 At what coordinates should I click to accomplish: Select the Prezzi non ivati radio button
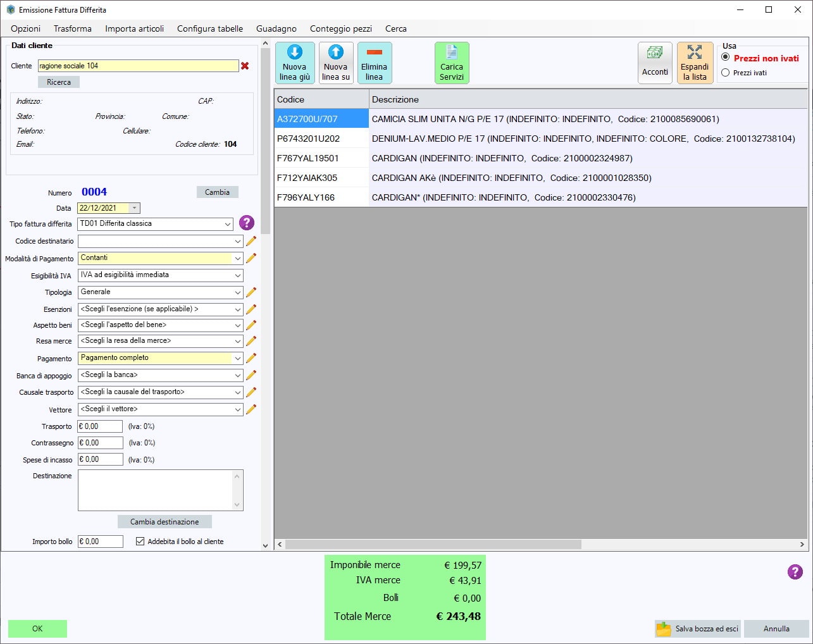pyautogui.click(x=726, y=58)
